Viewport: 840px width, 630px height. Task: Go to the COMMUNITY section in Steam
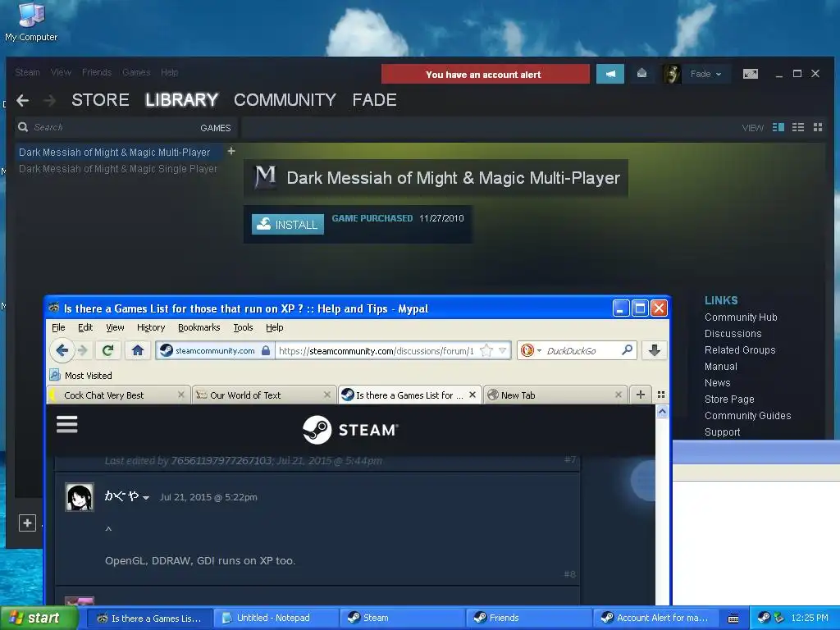285,100
